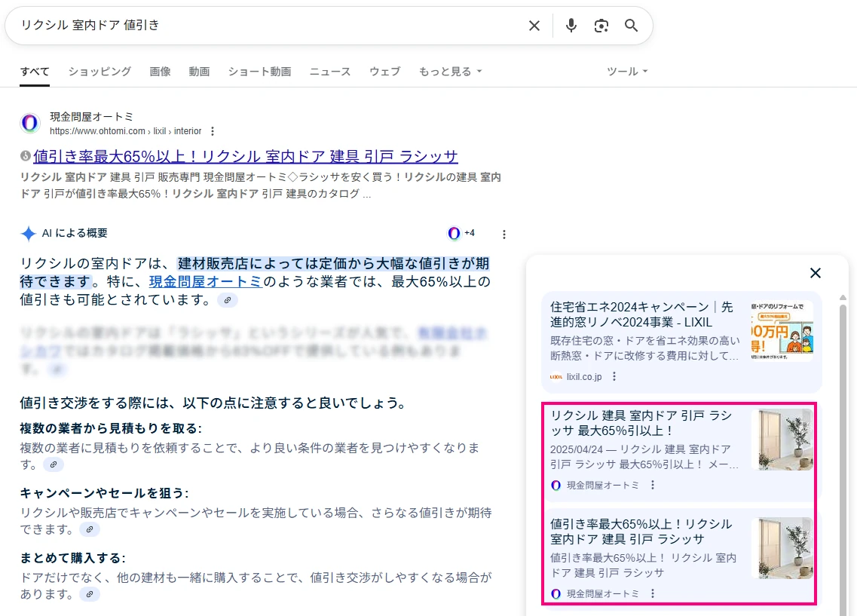Click link chip after キャンペーンやセール paragraph

90,529
